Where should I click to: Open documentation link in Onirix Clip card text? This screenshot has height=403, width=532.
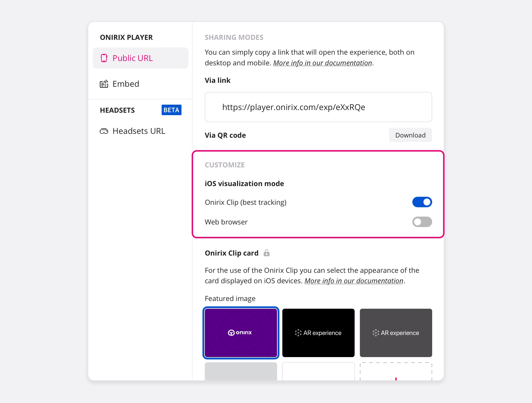(x=354, y=281)
